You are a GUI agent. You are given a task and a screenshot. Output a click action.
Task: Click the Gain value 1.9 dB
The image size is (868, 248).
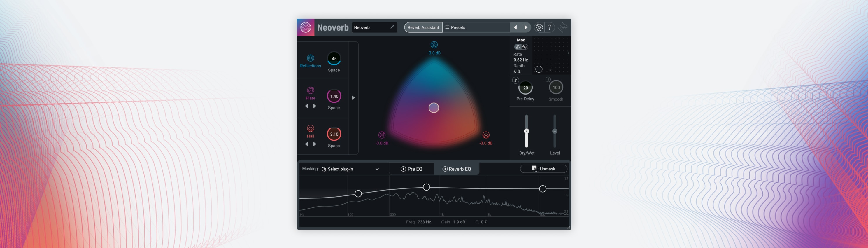(459, 222)
